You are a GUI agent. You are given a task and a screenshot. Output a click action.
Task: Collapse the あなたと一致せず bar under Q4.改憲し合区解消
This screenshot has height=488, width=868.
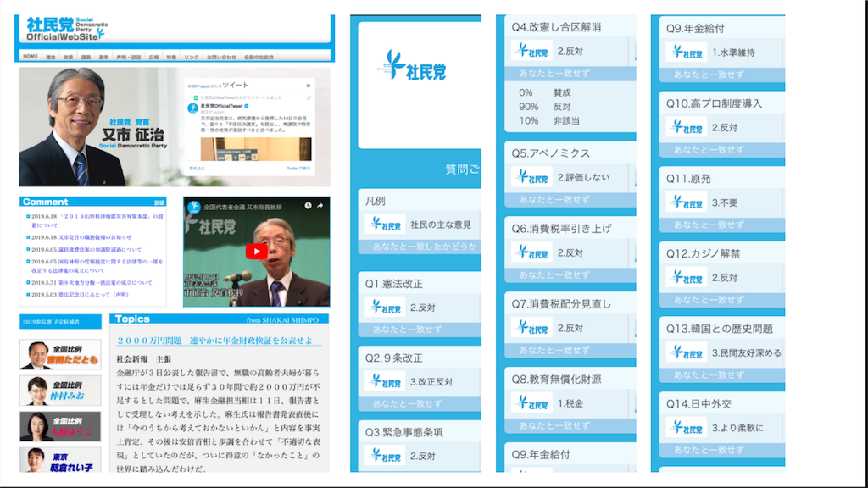point(570,74)
